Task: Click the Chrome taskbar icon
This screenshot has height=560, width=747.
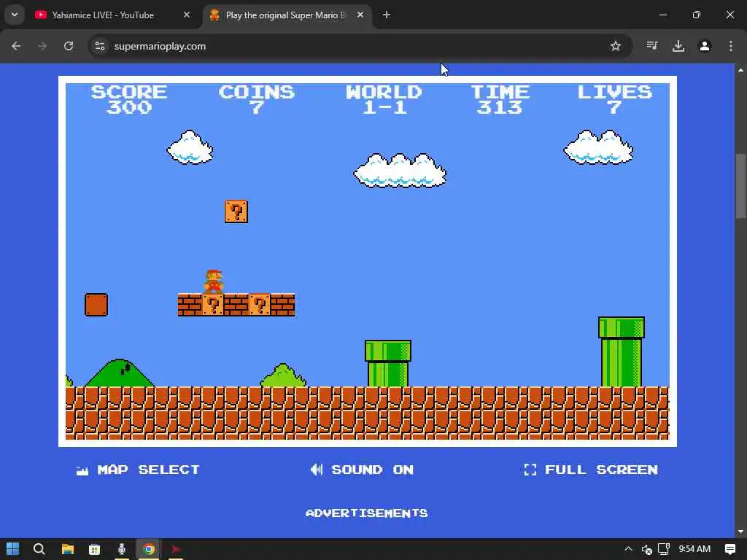Action: [x=149, y=549]
